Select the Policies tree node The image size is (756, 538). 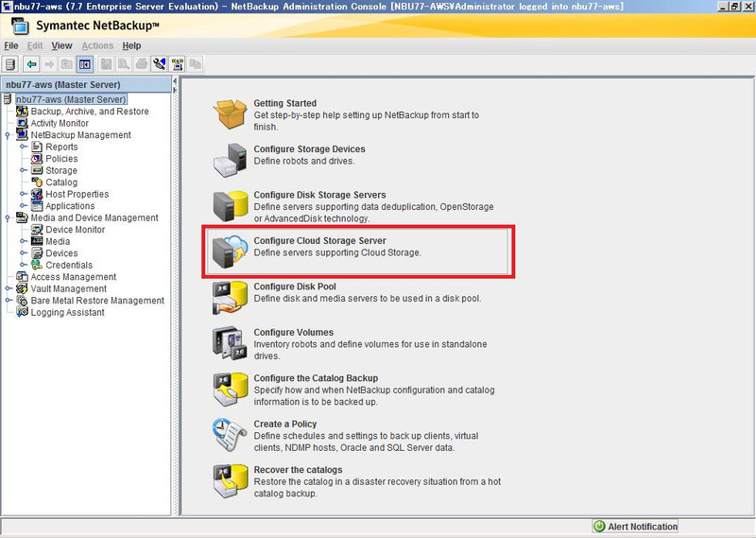[x=61, y=159]
